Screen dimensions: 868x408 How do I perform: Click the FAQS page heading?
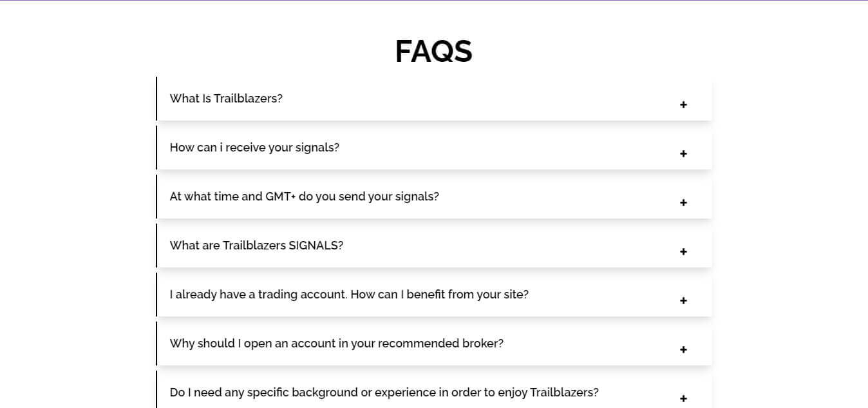point(433,51)
